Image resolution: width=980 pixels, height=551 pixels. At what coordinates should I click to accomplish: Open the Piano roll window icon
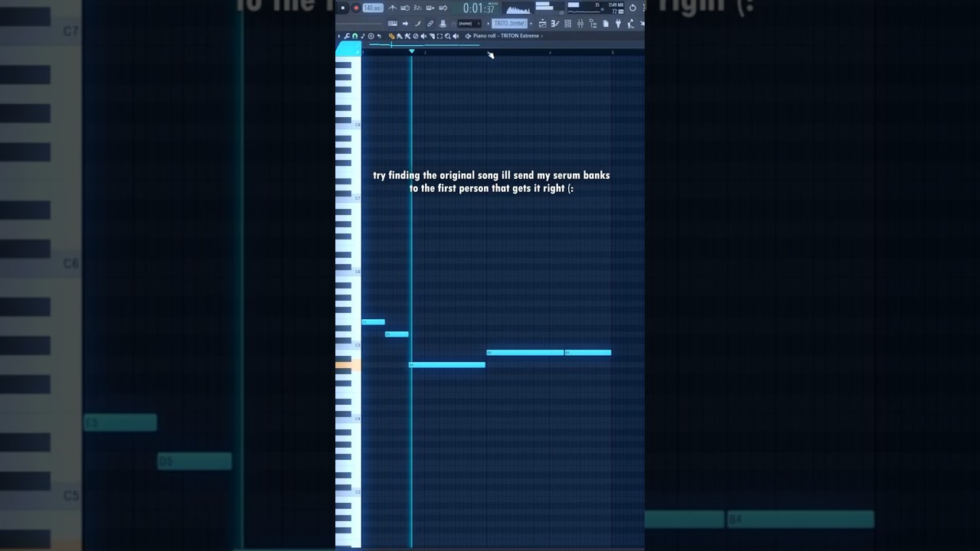(x=554, y=24)
